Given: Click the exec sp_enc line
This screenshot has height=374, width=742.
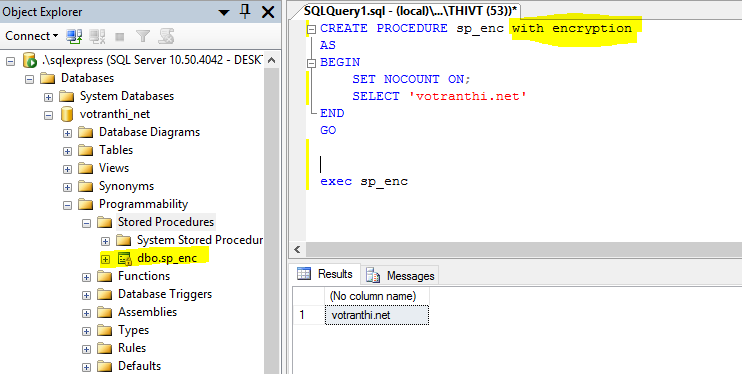Looking at the screenshot, I should click(x=364, y=181).
